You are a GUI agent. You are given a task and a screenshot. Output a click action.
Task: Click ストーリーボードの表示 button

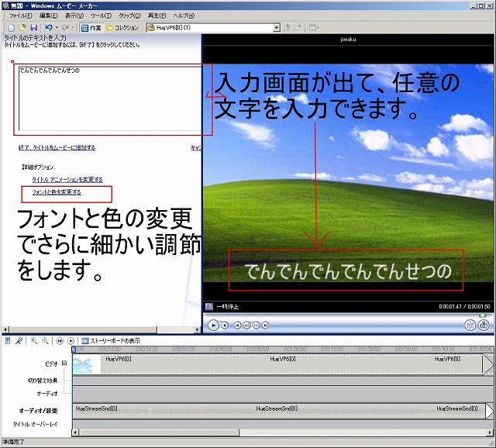[110, 341]
